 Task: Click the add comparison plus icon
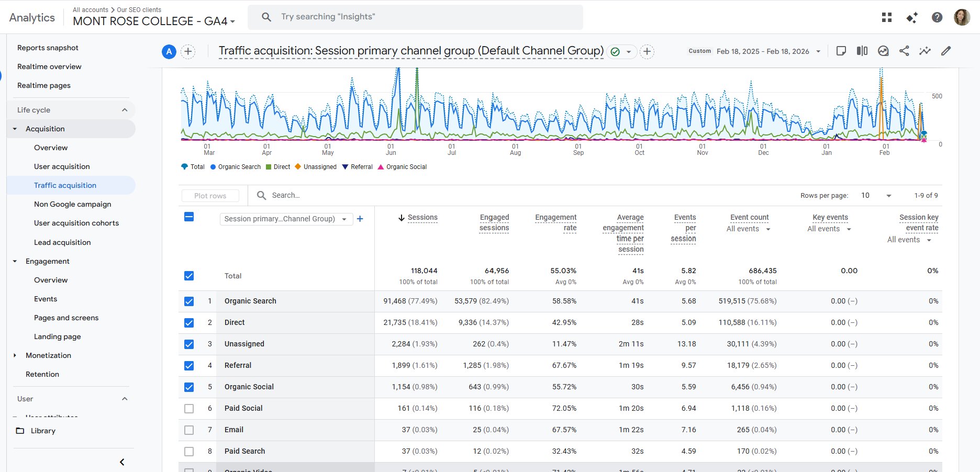[x=188, y=51]
